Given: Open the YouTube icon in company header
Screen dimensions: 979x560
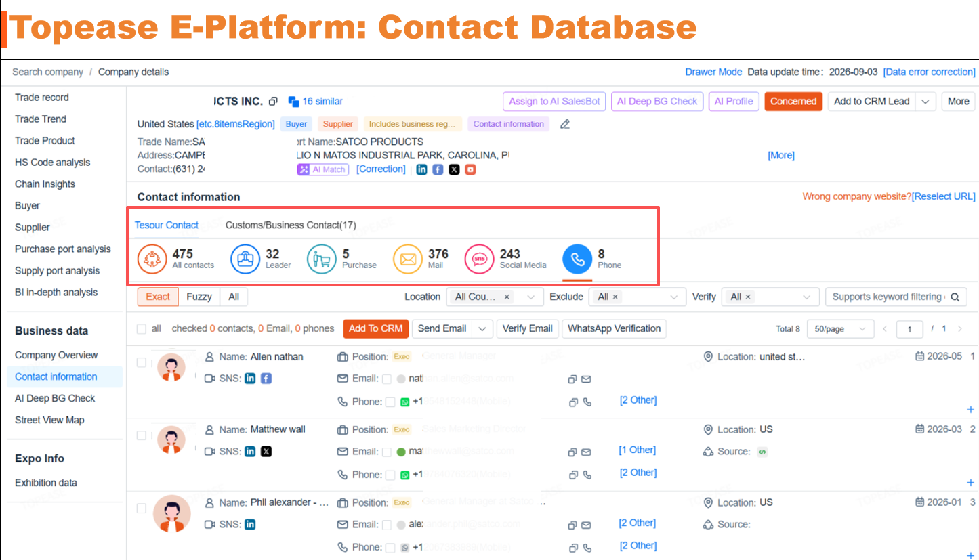Looking at the screenshot, I should 470,169.
